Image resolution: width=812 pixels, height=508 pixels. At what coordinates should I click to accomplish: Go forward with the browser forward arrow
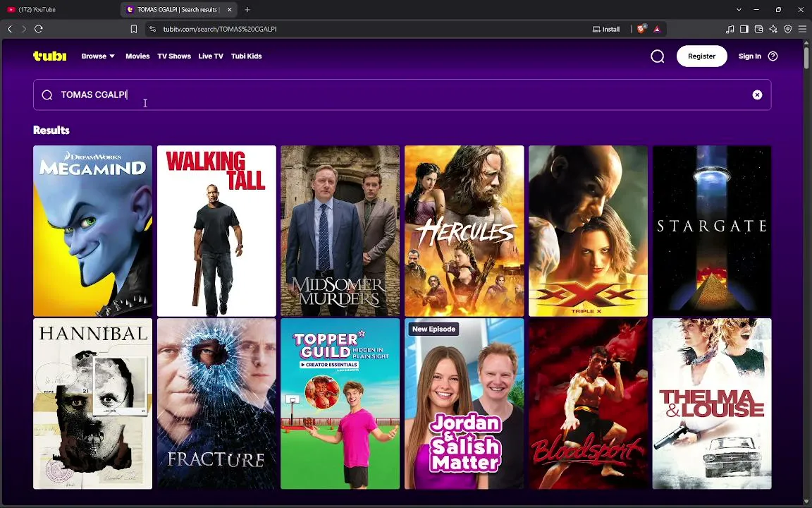pyautogui.click(x=24, y=29)
